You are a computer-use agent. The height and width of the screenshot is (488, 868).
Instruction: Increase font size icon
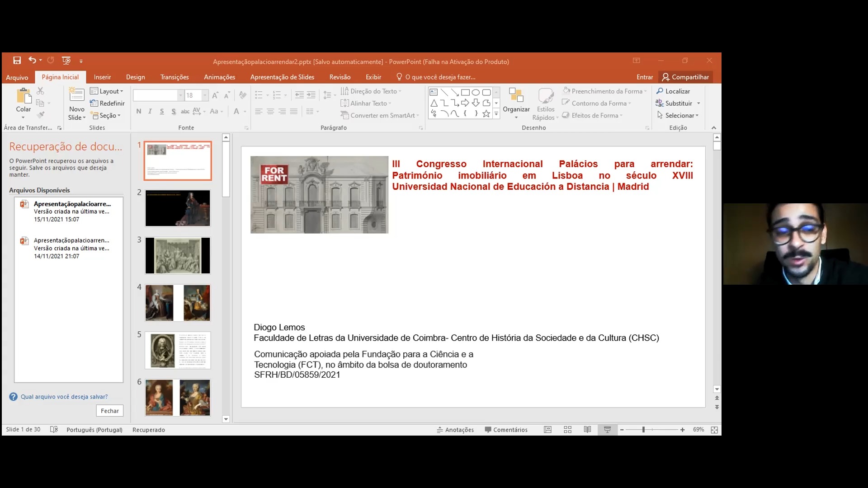[x=215, y=95]
